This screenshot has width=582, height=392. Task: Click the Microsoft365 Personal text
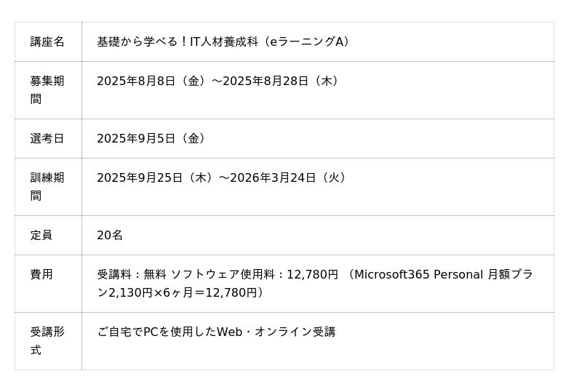coord(419,275)
